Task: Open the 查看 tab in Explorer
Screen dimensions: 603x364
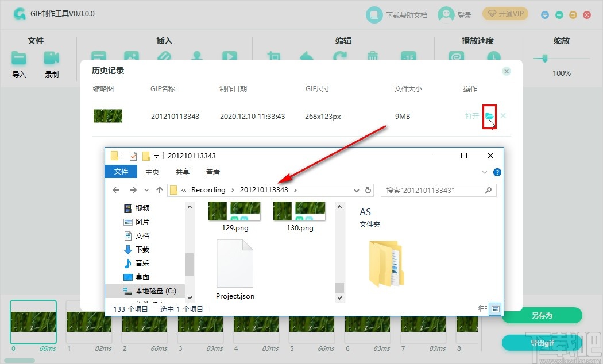Action: (x=212, y=171)
